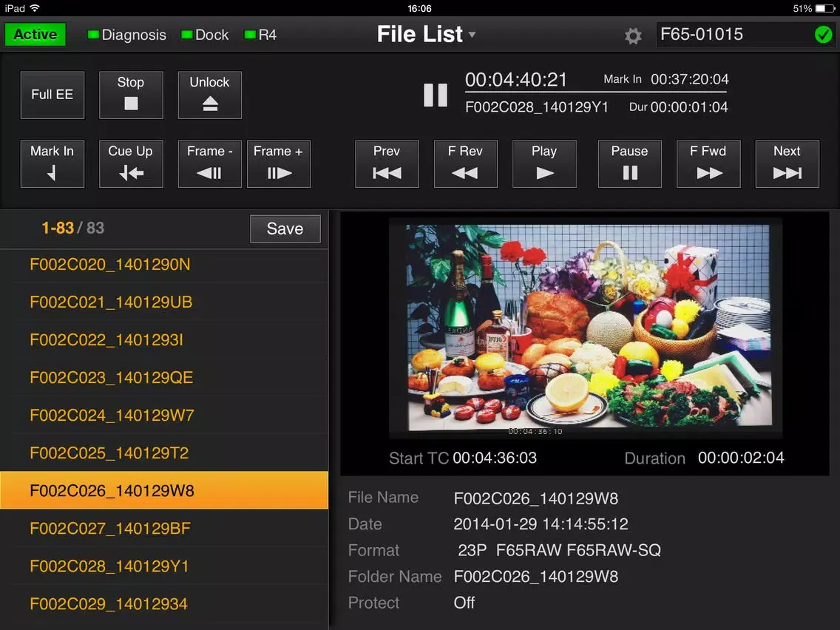Save the file list
This screenshot has height=630, width=840.
285,228
